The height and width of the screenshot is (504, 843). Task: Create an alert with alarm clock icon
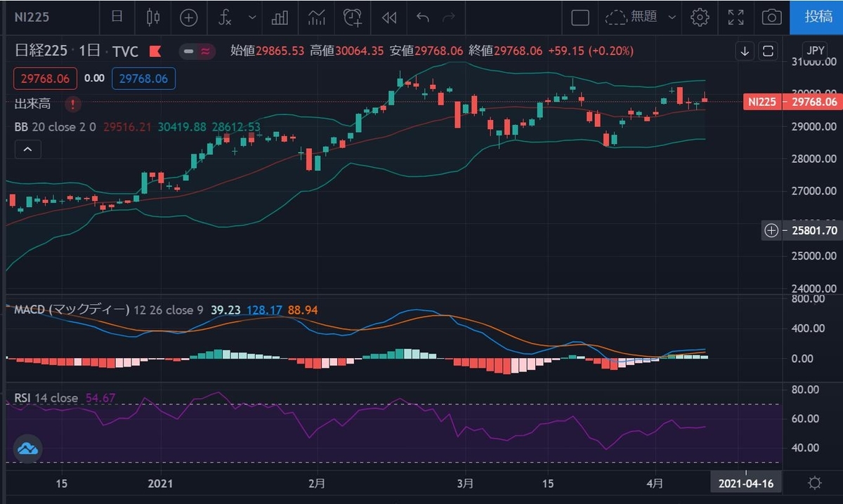pos(353,18)
